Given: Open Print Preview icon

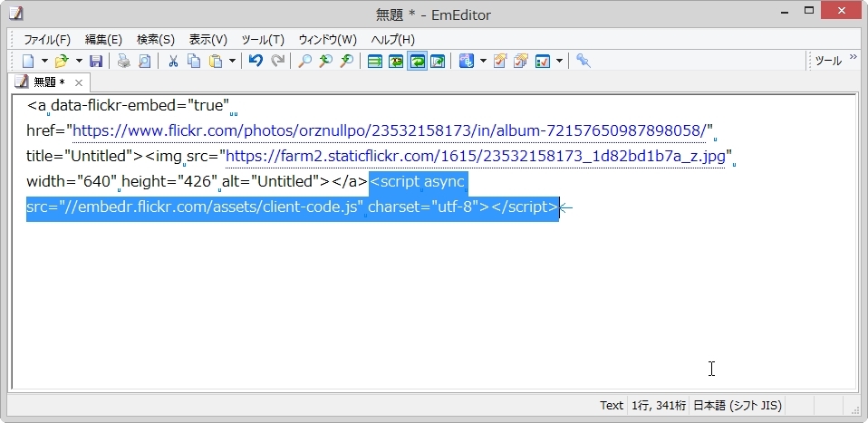Looking at the screenshot, I should [x=144, y=61].
